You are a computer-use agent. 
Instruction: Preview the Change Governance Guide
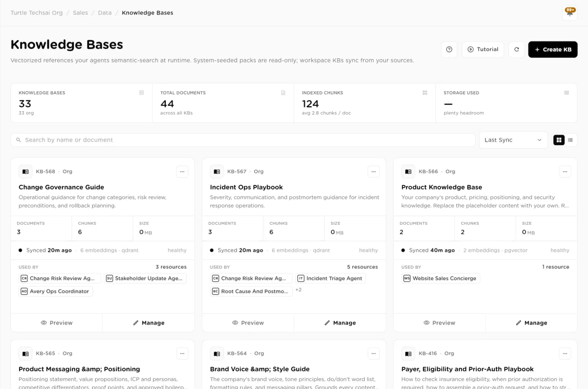click(57, 323)
